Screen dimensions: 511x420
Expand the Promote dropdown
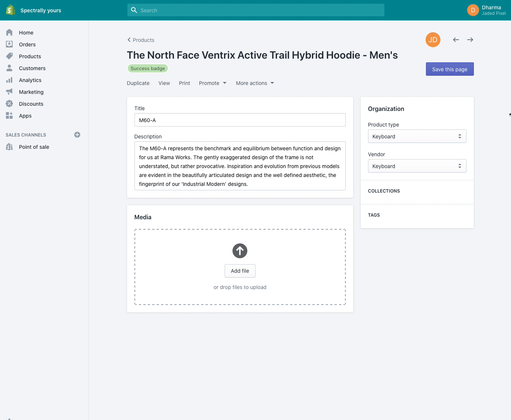[212, 83]
